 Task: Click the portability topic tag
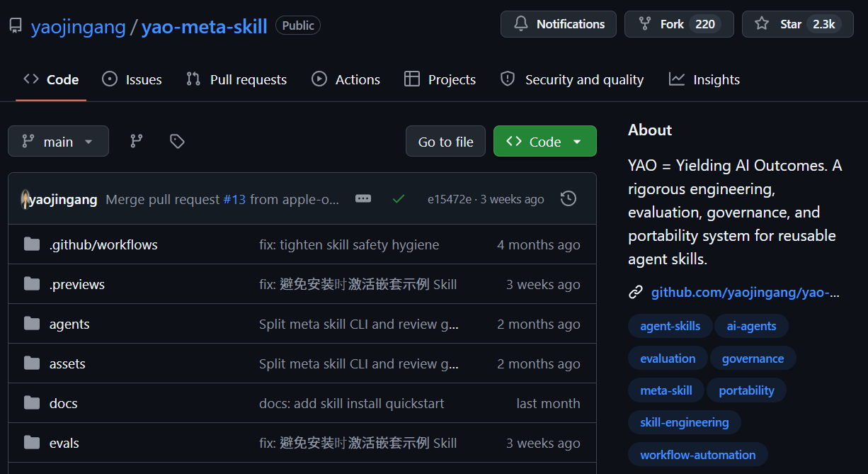(746, 390)
